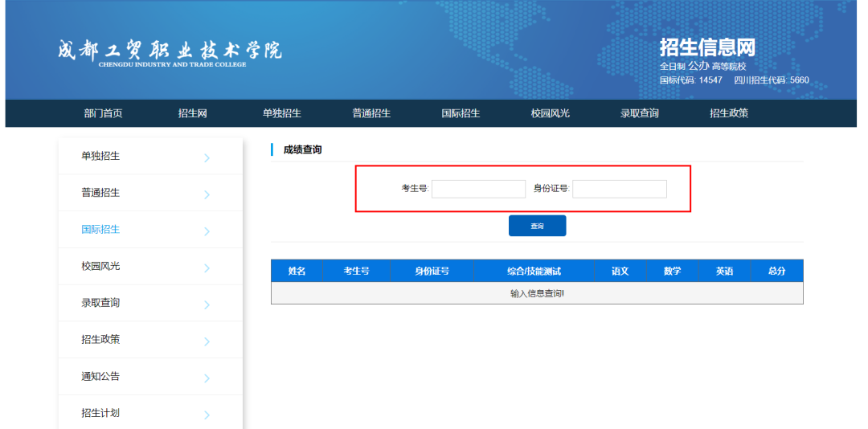Screen dimensions: 868x429
Task: Select 校园风光 in the left sidebar
Action: tap(150, 266)
